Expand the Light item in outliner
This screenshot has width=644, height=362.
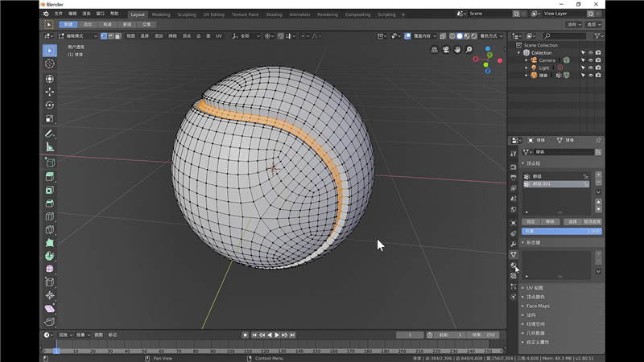pos(526,68)
